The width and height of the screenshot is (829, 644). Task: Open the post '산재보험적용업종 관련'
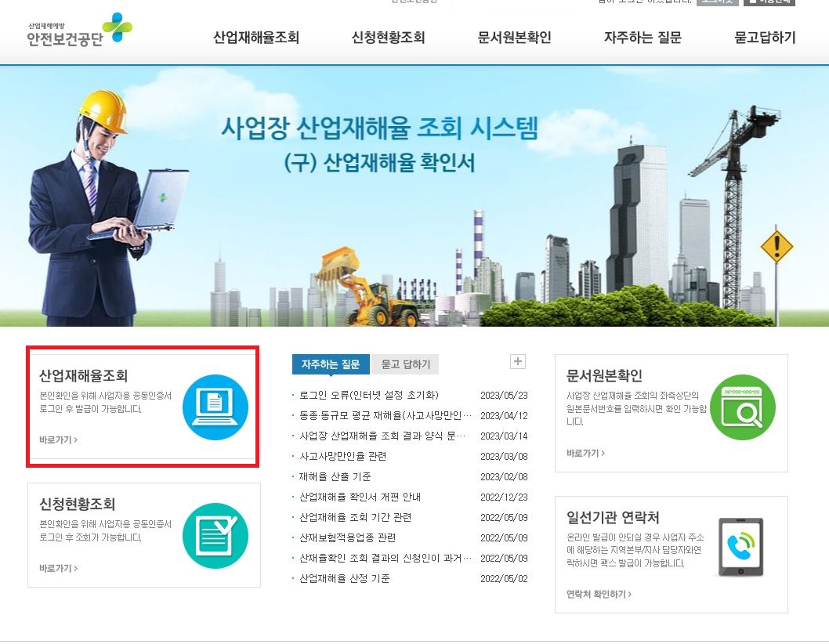tap(347, 537)
